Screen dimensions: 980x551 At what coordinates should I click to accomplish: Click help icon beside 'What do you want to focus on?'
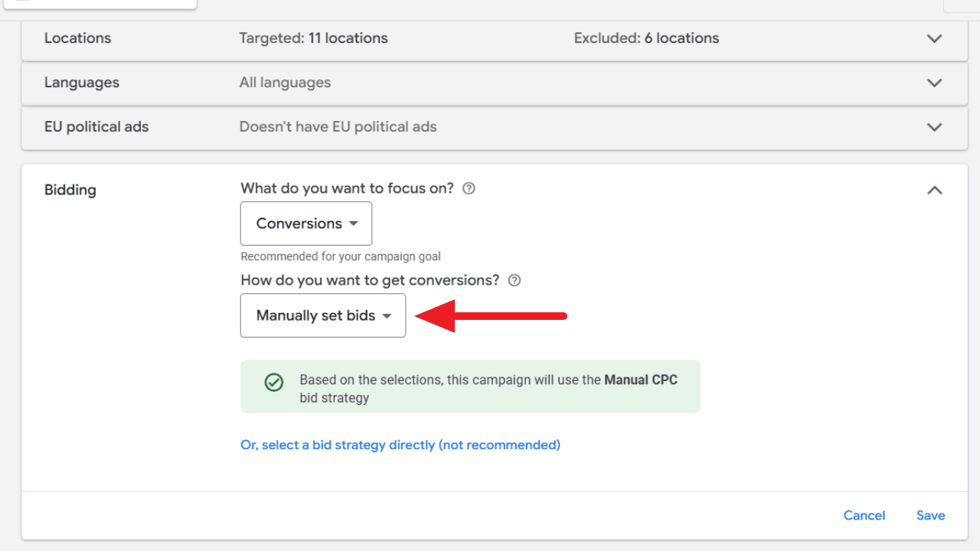coord(469,188)
